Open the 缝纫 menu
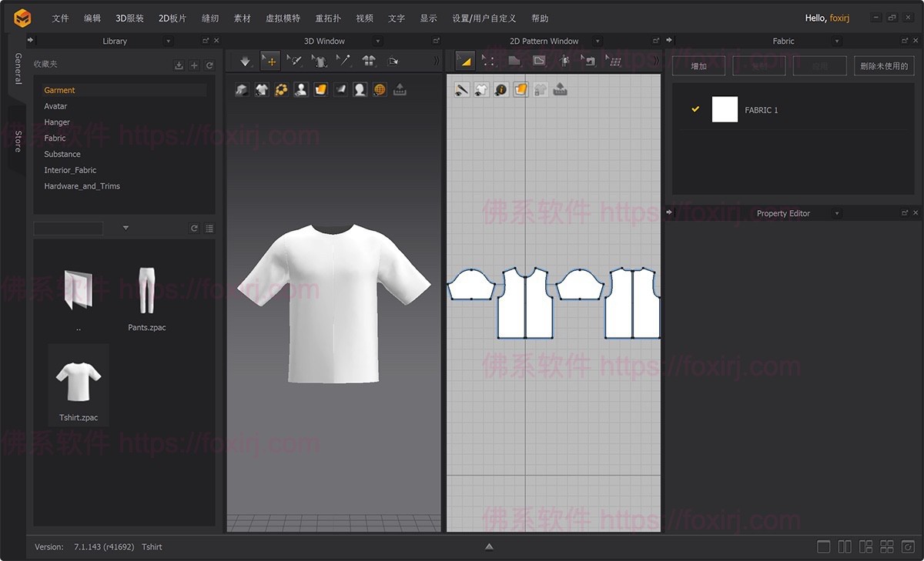 [210, 18]
